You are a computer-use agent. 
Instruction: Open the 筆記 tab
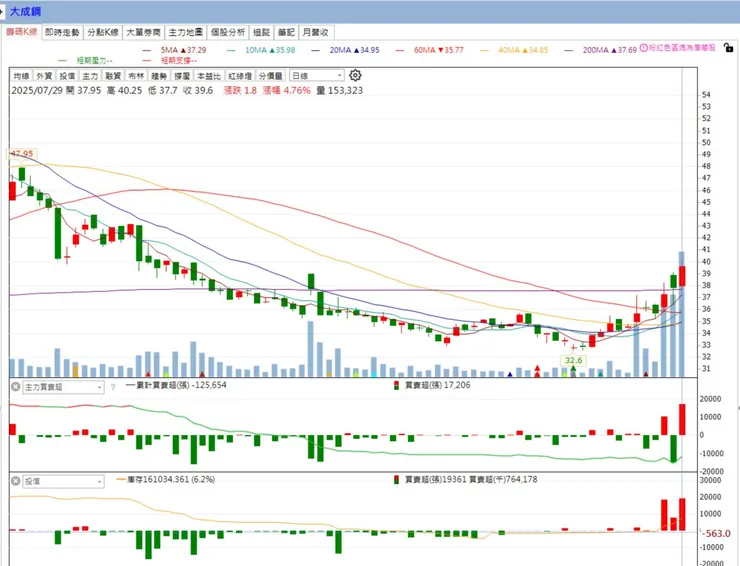click(286, 32)
